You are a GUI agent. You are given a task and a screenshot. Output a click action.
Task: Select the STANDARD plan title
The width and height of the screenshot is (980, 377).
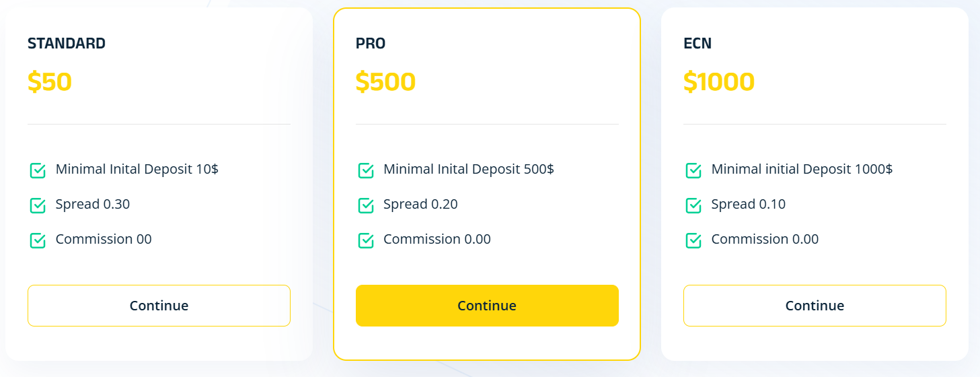click(67, 44)
